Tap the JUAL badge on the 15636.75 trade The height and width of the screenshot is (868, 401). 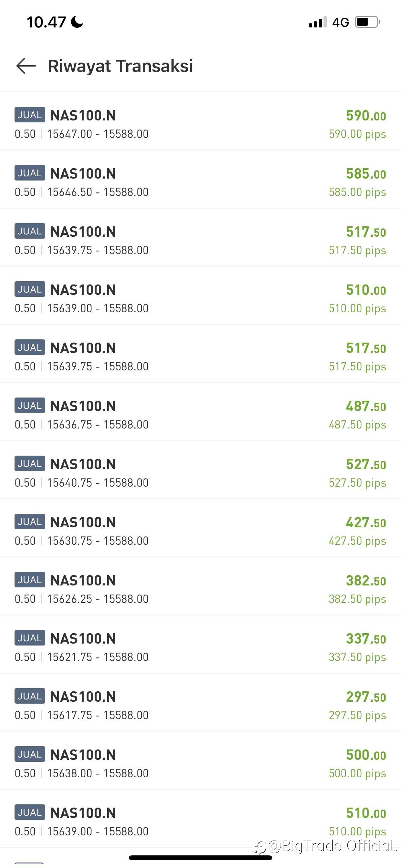coord(30,405)
